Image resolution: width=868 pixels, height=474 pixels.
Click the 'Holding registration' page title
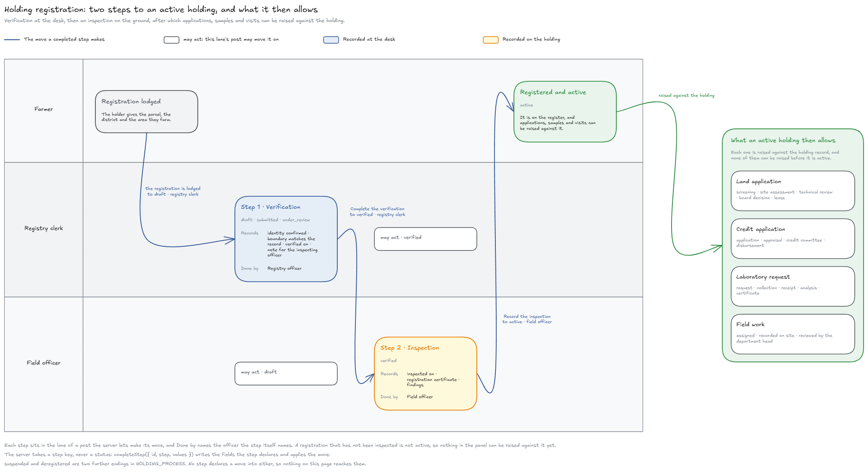coord(161,9)
